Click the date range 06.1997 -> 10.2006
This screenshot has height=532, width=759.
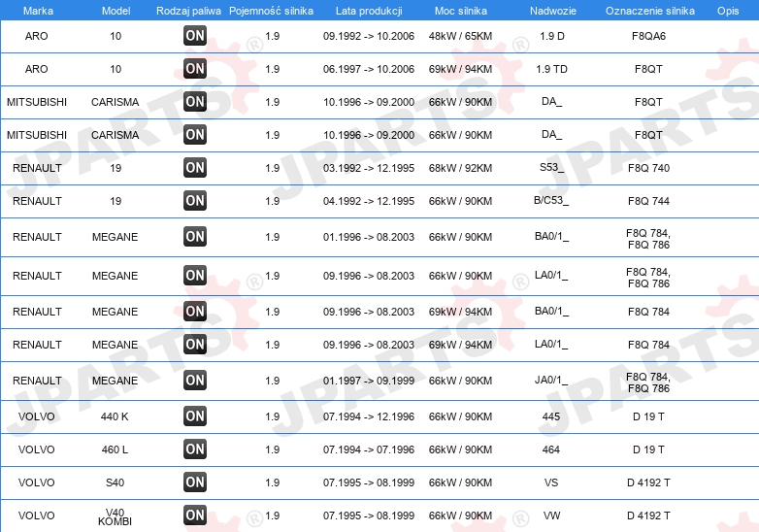point(369,69)
